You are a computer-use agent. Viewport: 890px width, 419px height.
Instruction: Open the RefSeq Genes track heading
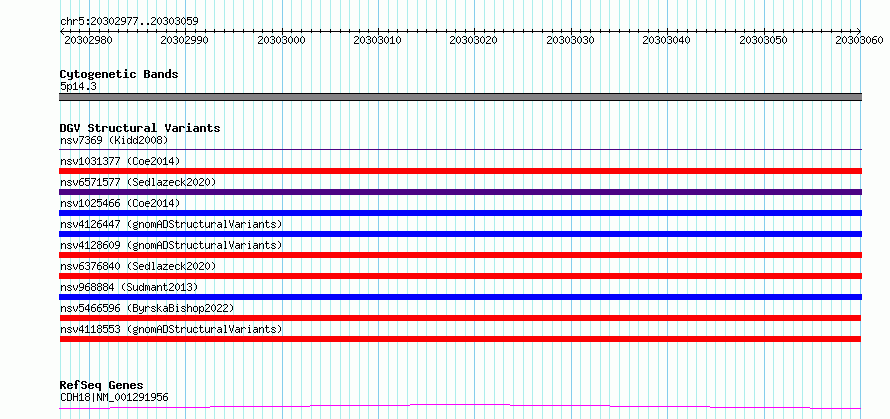click(101, 386)
